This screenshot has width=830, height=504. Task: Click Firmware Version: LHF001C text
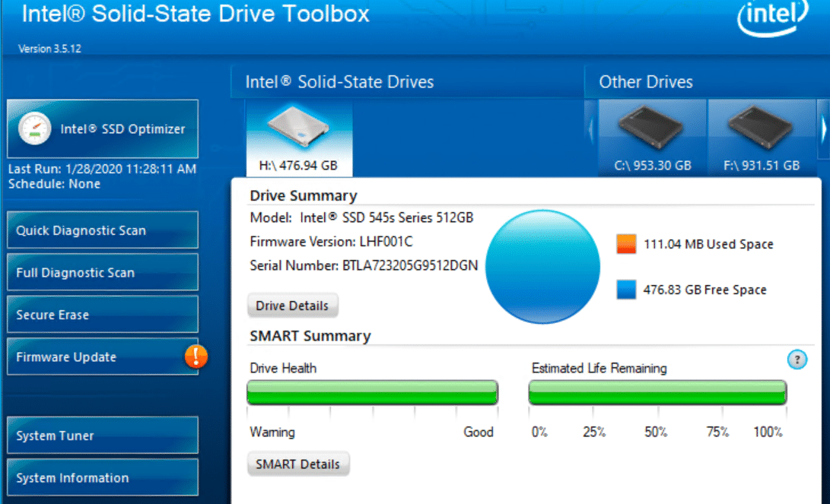332,242
